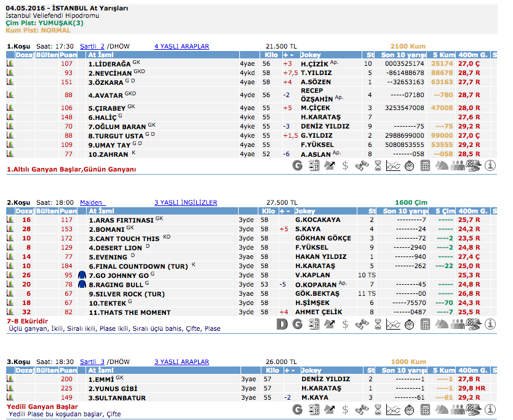The image size is (513, 420).
Task: Click the 4 YAŞLI ARAPLAR link
Action: 181,46
